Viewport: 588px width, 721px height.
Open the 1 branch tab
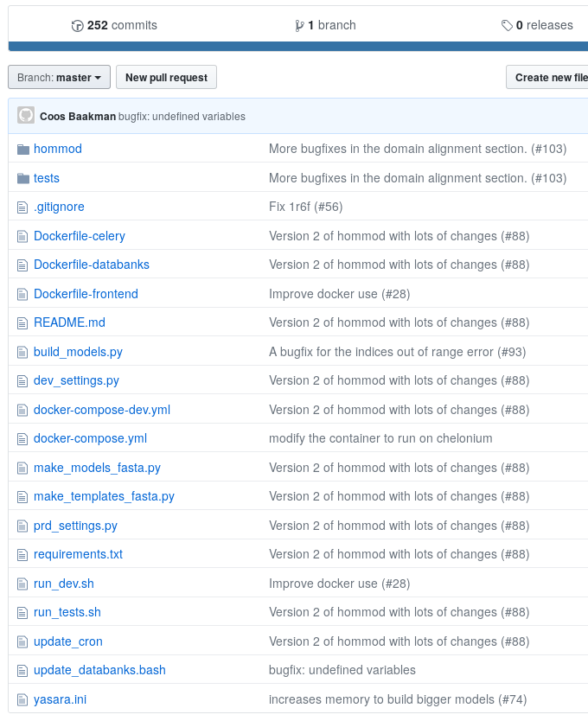325,26
